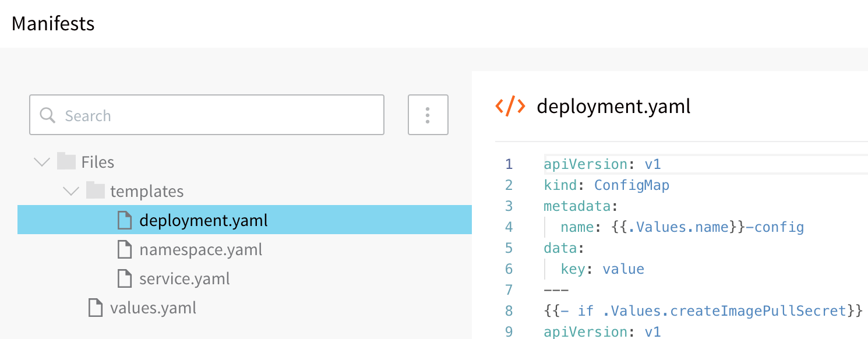Click the orange code icon beside deployment.yaml title

(x=510, y=106)
